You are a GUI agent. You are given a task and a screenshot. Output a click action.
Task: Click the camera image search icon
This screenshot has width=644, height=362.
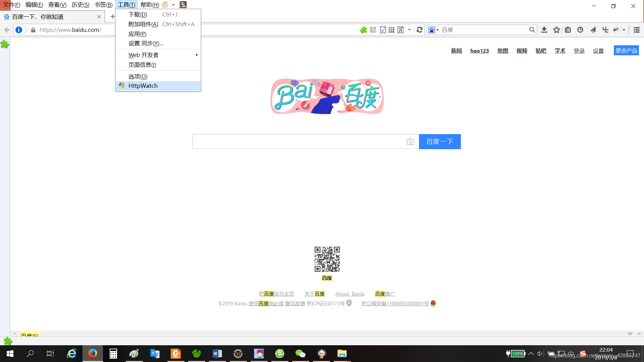tap(410, 141)
